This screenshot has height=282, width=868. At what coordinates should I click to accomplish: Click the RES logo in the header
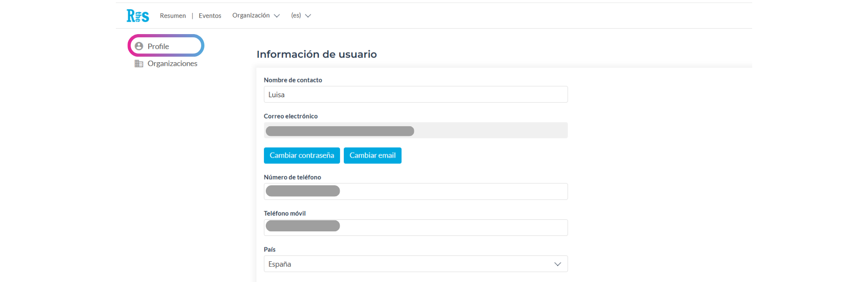pos(138,16)
